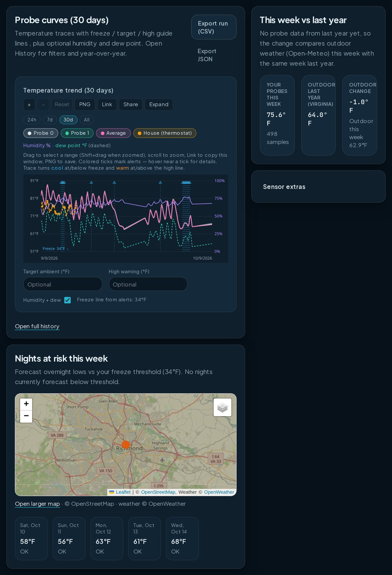Open the map layers control icon
392x575 pixels.
tap(222, 407)
